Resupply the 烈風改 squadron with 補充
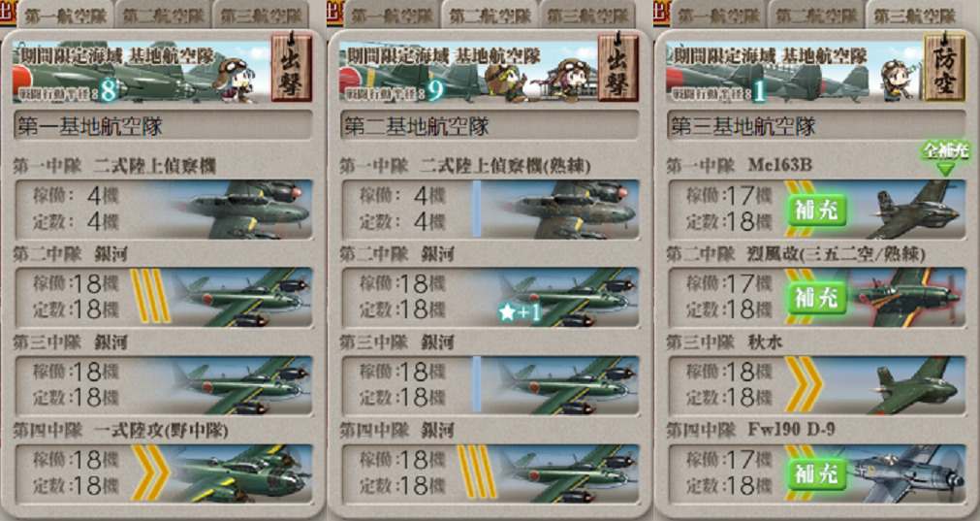 pyautogui.click(x=816, y=298)
